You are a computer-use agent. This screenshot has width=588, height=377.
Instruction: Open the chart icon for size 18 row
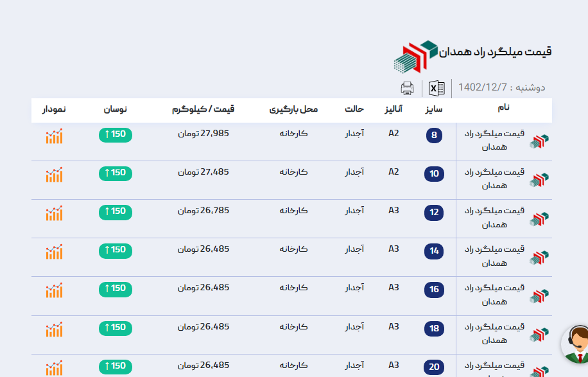[x=55, y=329]
